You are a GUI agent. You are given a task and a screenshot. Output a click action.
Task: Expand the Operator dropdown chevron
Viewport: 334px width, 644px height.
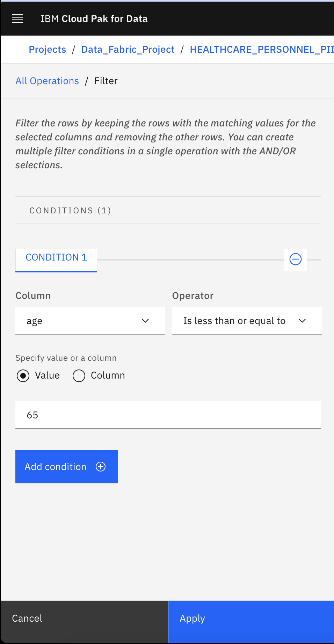[303, 321]
